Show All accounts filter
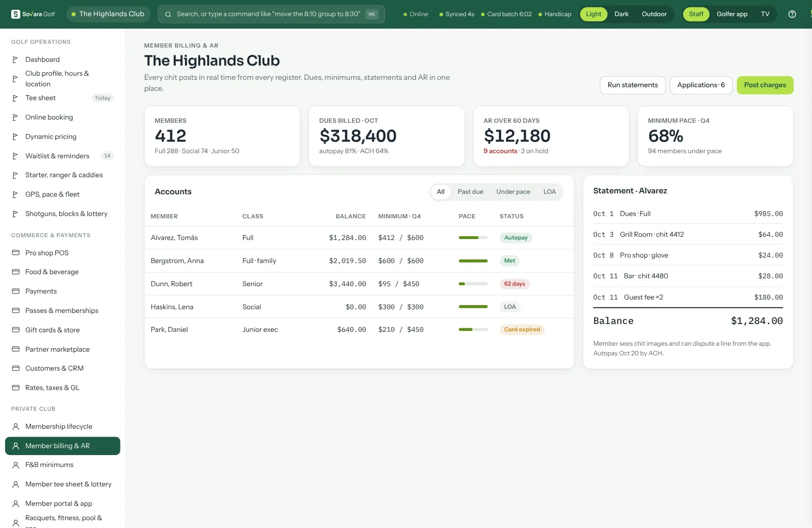The image size is (812, 528). (x=441, y=192)
